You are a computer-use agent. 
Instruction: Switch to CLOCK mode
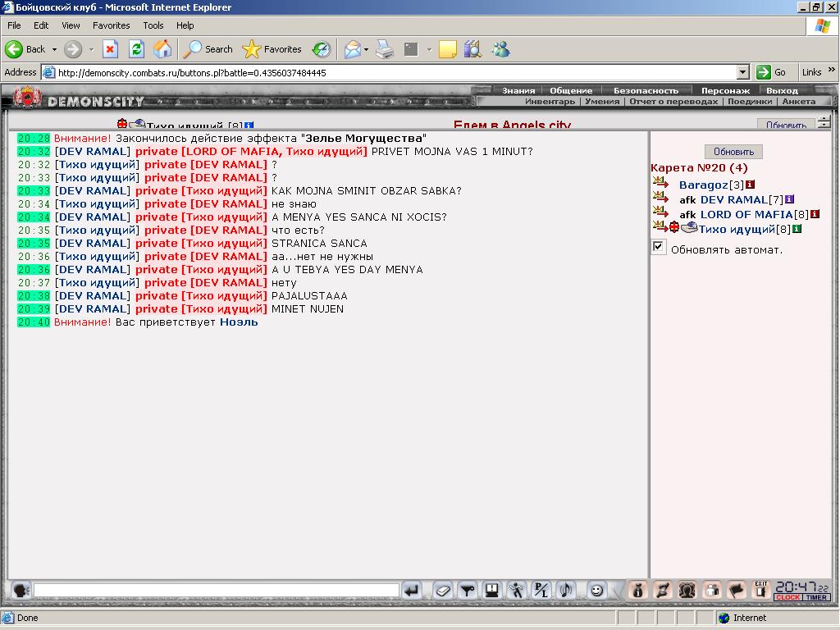787,597
